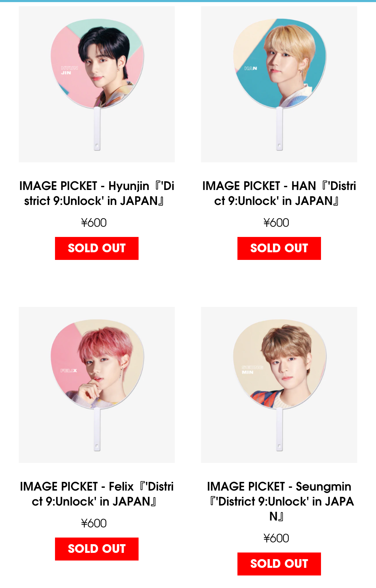Click the FELIX name printed on fan

[69, 371]
